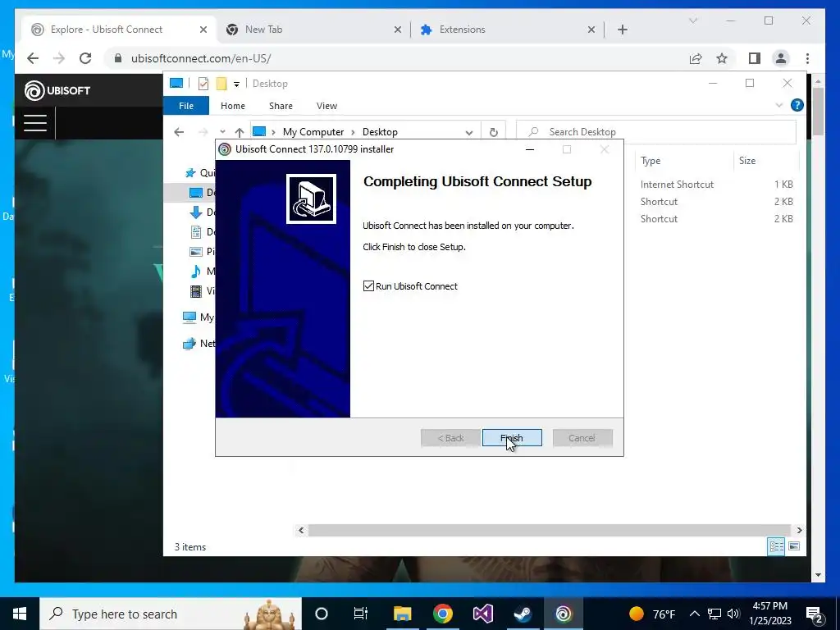Switch to the Home ribbon tab

[x=232, y=106]
